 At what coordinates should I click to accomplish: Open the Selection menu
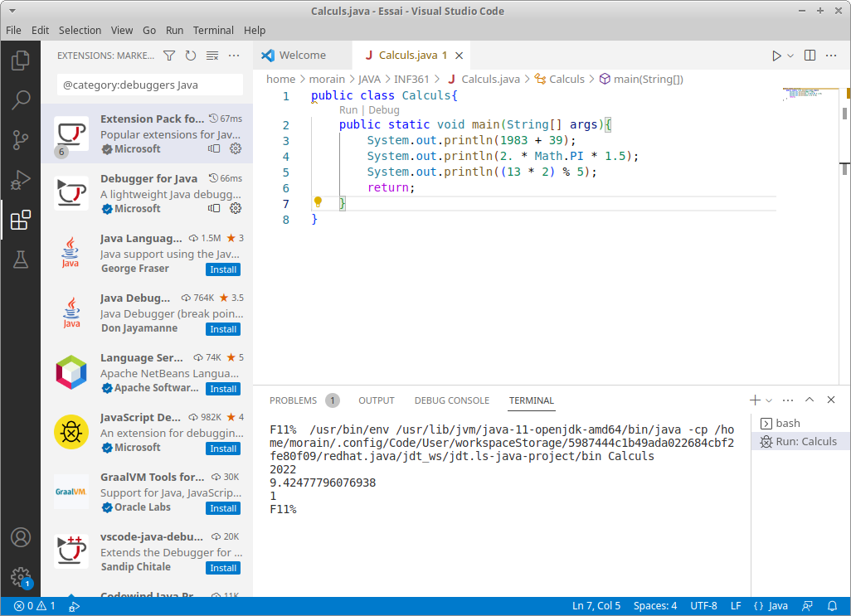[80, 31]
